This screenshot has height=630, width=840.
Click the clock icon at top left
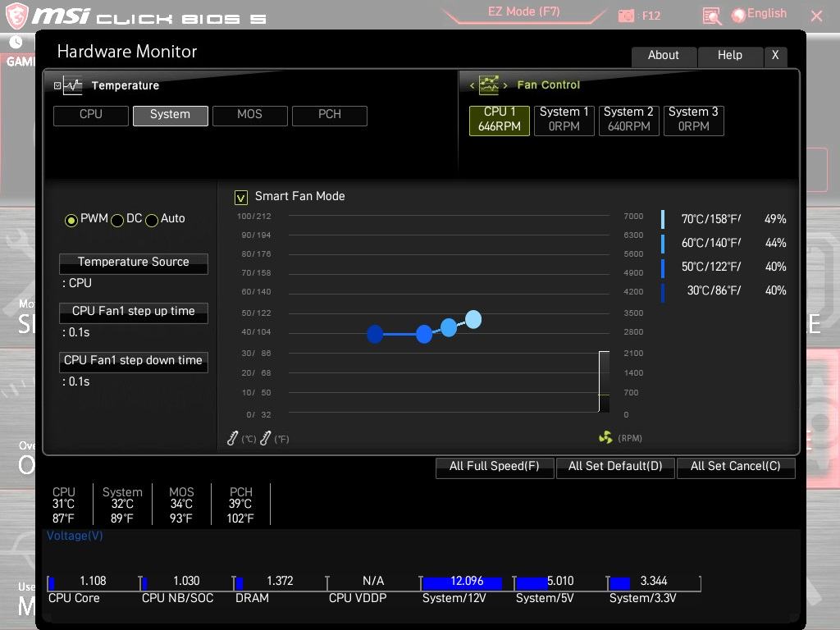16,42
